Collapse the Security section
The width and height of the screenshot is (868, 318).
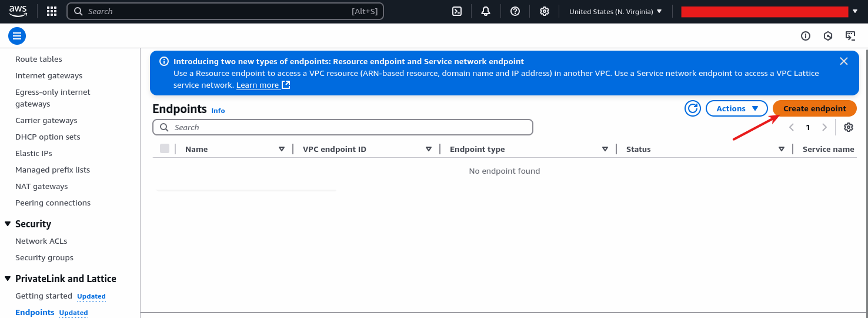point(8,224)
